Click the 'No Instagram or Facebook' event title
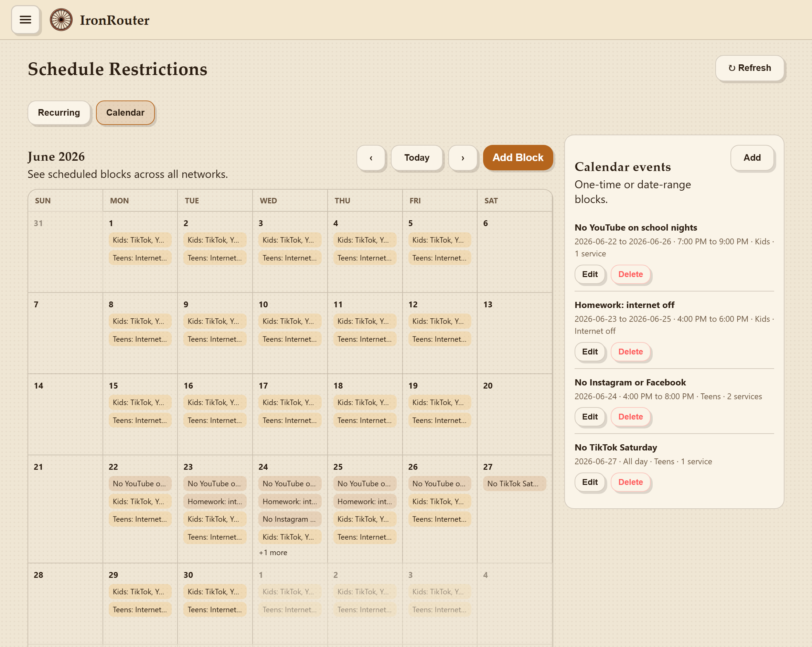This screenshot has height=647, width=812. (x=630, y=382)
